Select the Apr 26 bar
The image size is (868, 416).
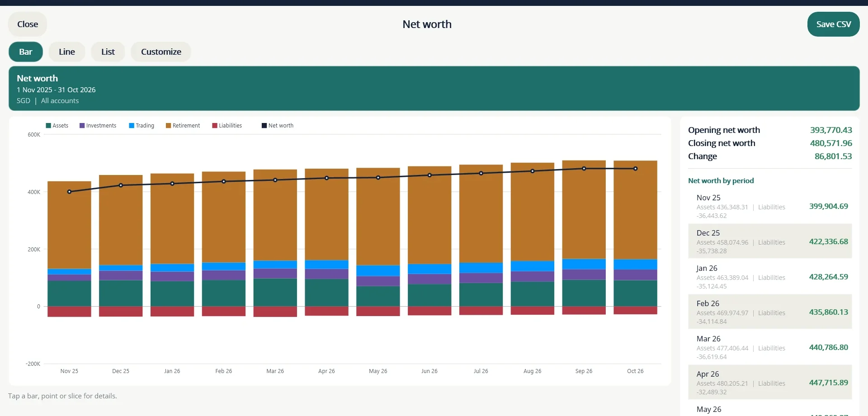[327, 242]
